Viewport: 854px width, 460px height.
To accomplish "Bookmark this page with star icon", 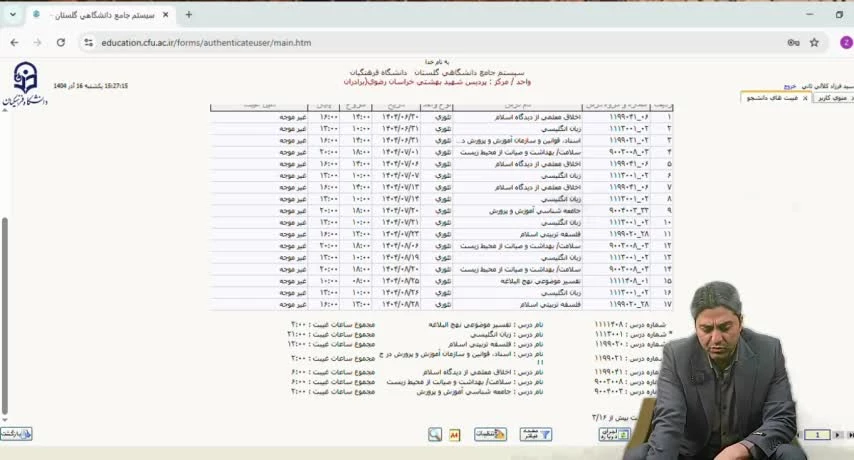I will (814, 43).
